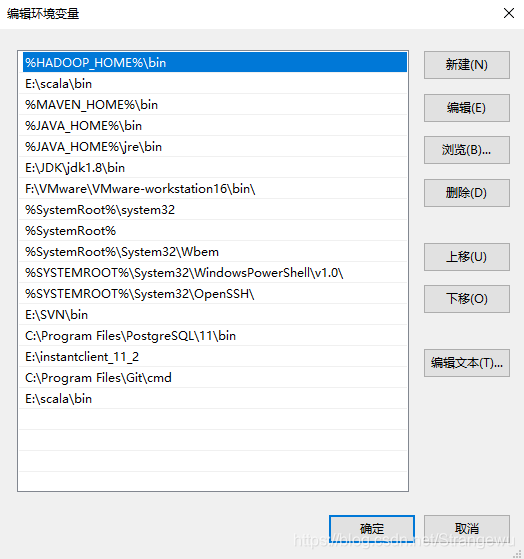The height and width of the screenshot is (559, 524).
Task: Click the 删除(D) delete button
Action: tap(467, 193)
